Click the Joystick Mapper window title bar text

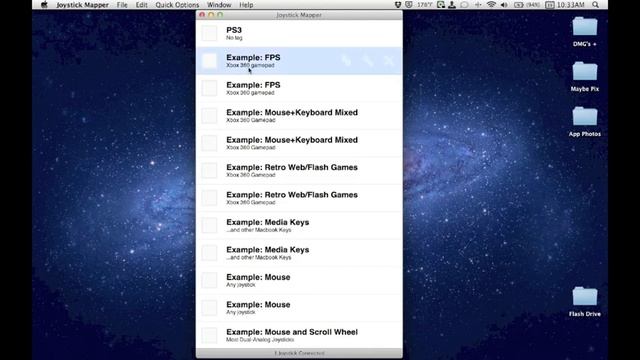pyautogui.click(x=299, y=15)
